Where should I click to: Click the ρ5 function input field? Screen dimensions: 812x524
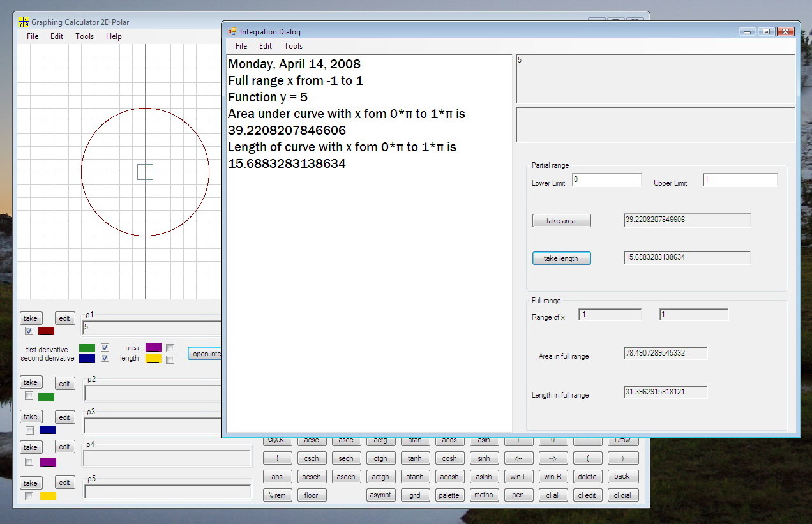[167, 492]
